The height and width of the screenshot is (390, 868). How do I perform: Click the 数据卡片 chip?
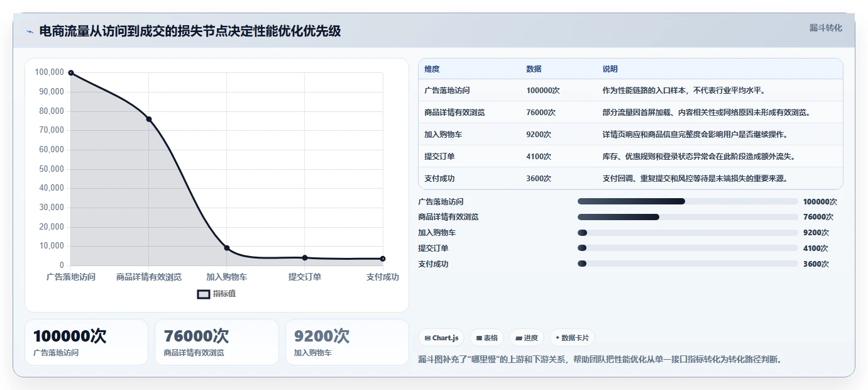(573, 338)
